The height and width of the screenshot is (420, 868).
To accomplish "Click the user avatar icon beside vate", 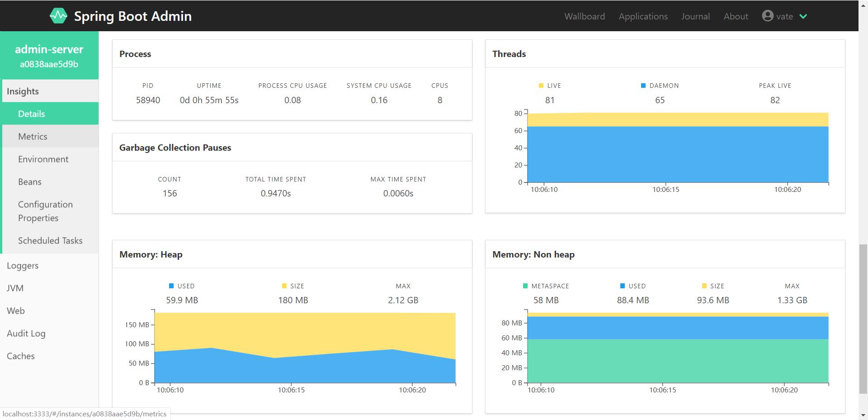I will [x=768, y=16].
